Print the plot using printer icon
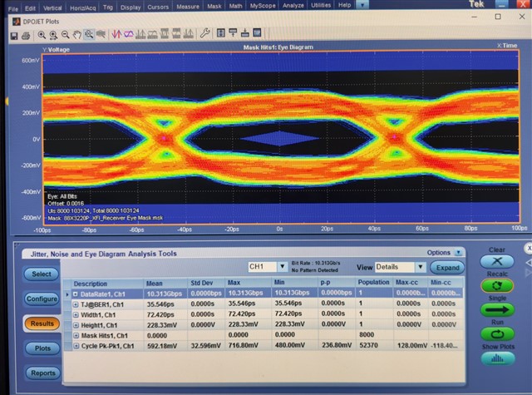The image size is (532, 395). 26,35
